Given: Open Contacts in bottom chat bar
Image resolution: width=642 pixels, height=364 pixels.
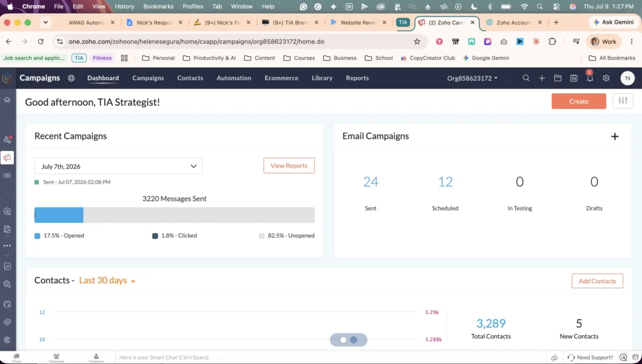Looking at the screenshot, I should click(x=96, y=358).
